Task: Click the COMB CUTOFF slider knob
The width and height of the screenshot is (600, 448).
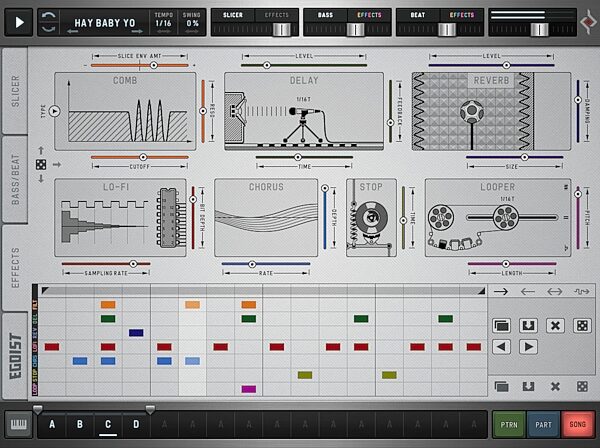Action: tap(143, 157)
